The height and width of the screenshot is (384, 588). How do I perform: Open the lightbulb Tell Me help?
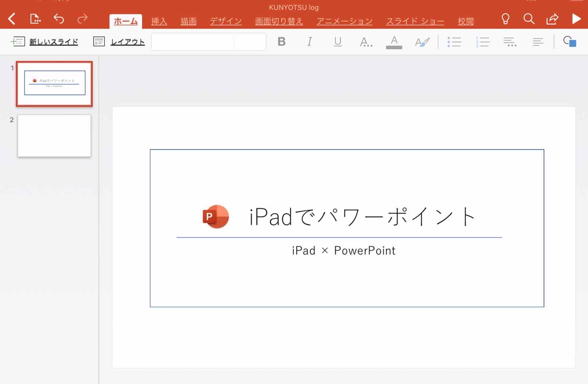click(506, 19)
